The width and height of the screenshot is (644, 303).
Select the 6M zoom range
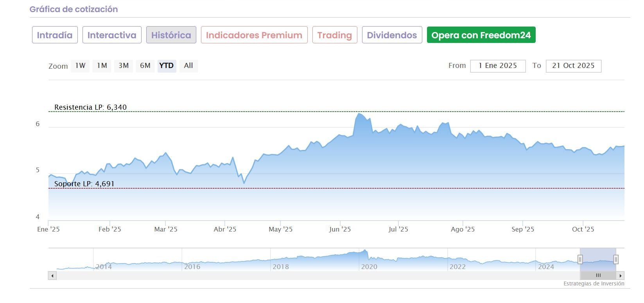pyautogui.click(x=145, y=66)
